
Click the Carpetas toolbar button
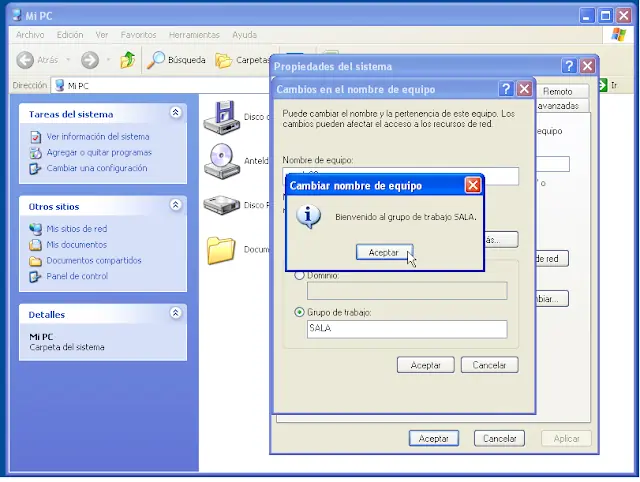coord(242,60)
